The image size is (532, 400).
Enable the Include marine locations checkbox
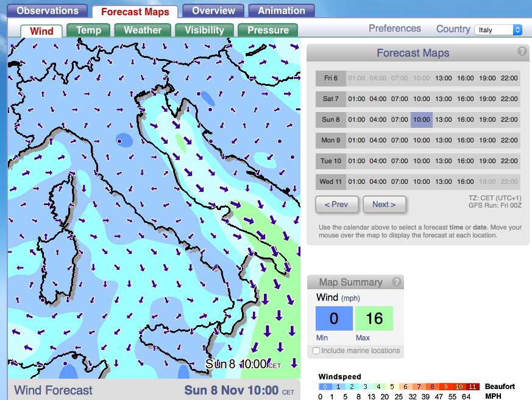(316, 350)
